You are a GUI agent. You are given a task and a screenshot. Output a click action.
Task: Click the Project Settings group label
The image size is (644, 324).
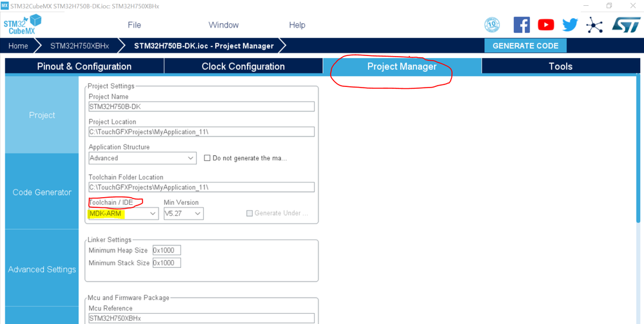point(111,86)
